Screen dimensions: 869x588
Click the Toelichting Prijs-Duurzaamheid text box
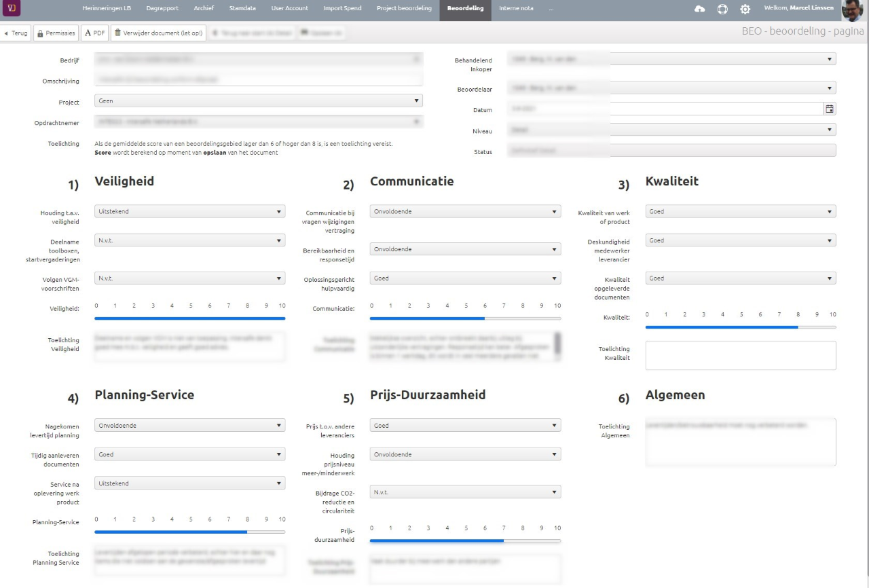point(465,569)
